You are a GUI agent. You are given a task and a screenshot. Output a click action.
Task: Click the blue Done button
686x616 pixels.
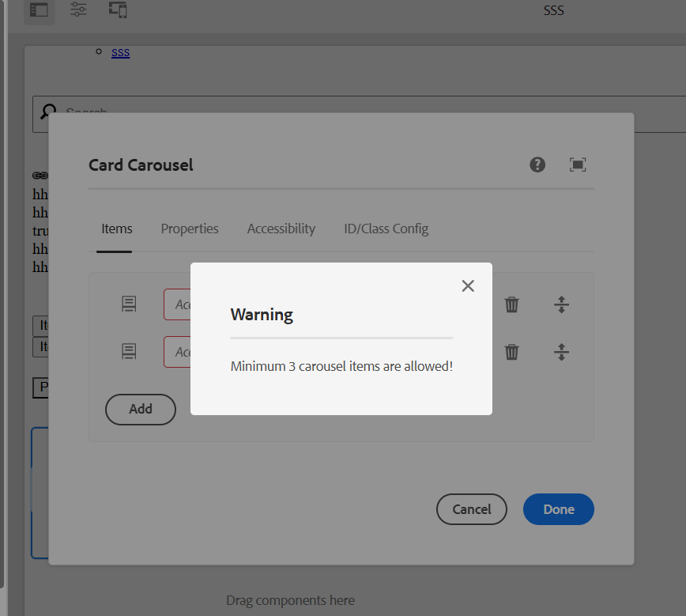559,509
